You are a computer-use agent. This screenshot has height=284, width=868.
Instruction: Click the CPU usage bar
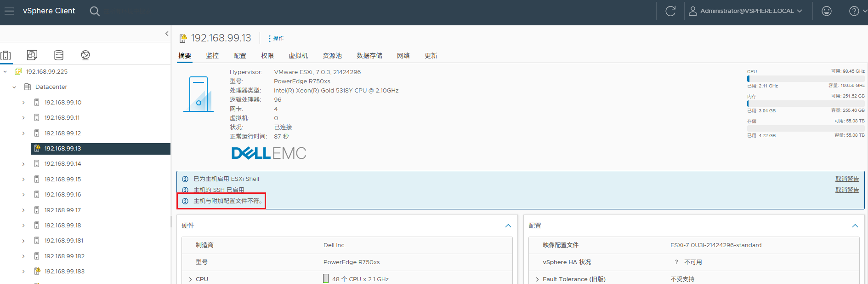pyautogui.click(x=806, y=79)
